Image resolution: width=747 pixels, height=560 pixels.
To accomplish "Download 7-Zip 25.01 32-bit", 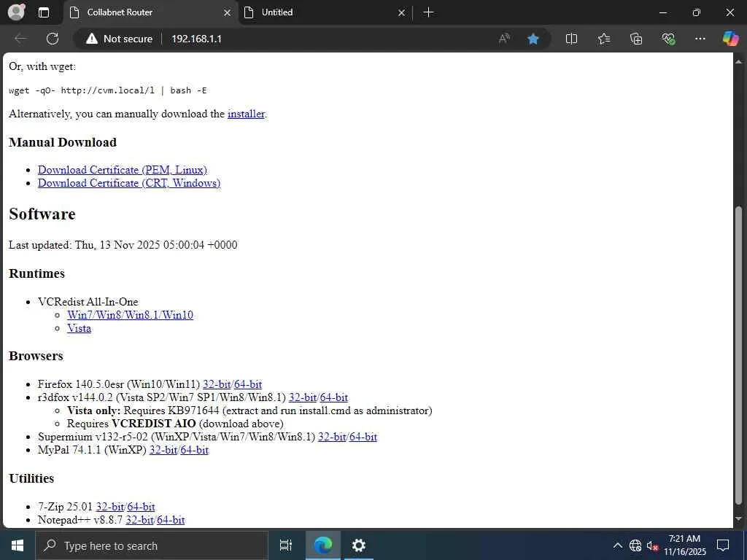I will (x=110, y=507).
